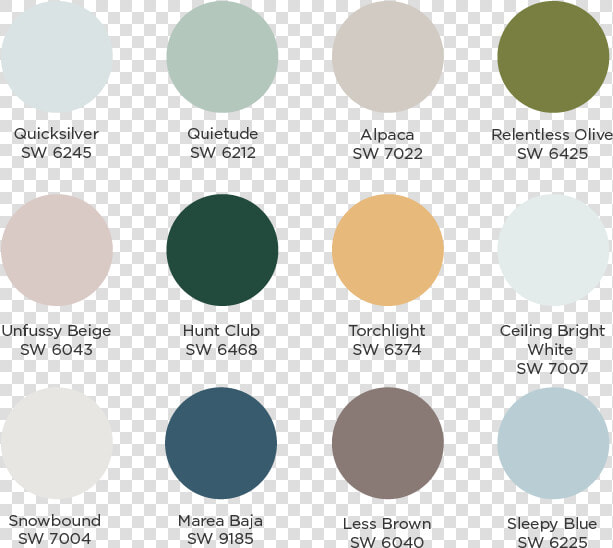Choose the Less Brown swatch

tap(388, 443)
